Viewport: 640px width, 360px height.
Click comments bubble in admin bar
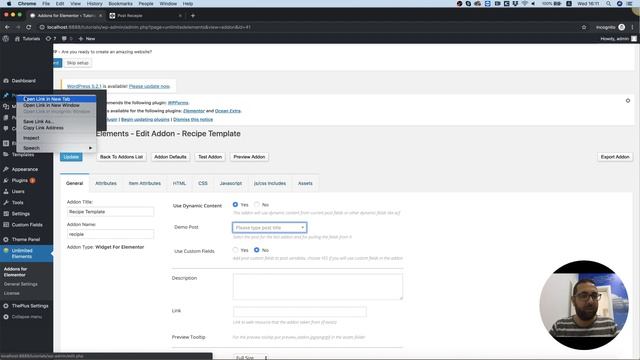[x=67, y=39]
